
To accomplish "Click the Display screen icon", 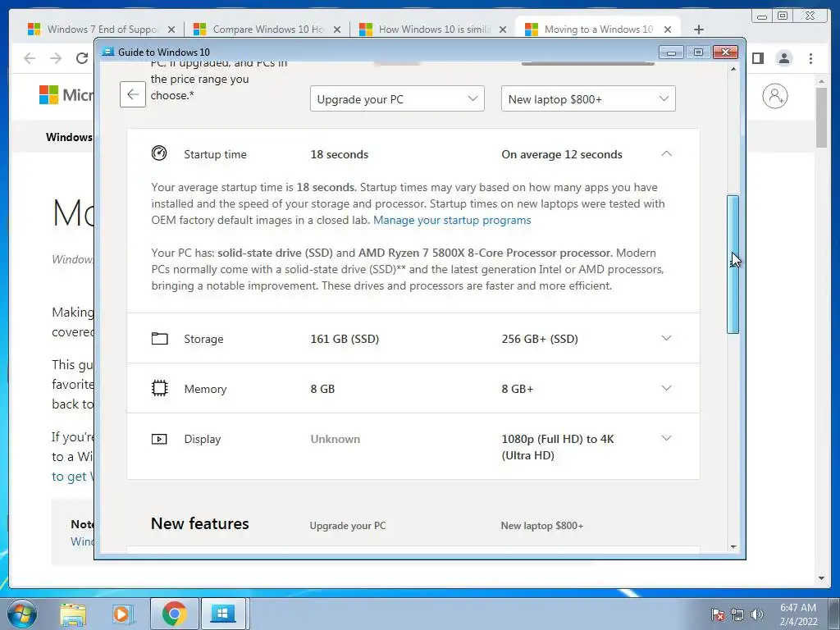I will 159,440.
